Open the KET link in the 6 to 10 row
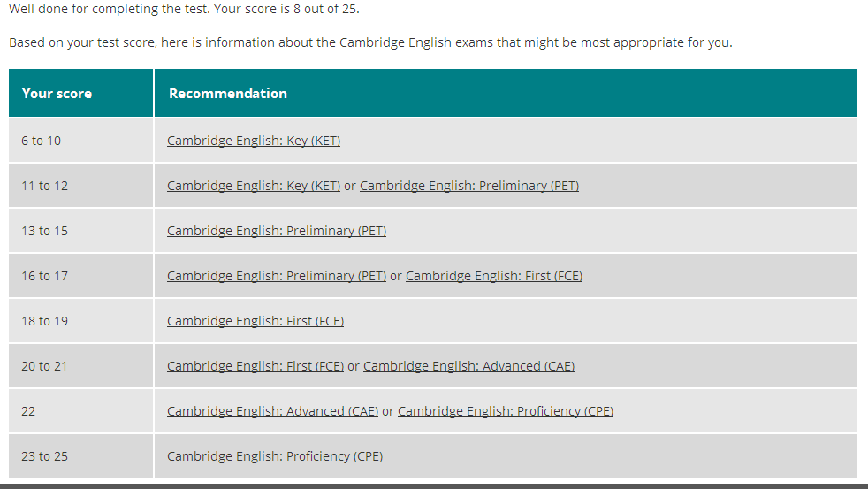 tap(254, 141)
